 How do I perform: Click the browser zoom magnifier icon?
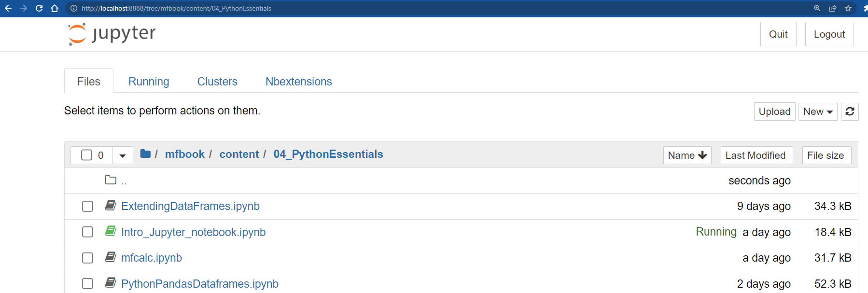(817, 8)
